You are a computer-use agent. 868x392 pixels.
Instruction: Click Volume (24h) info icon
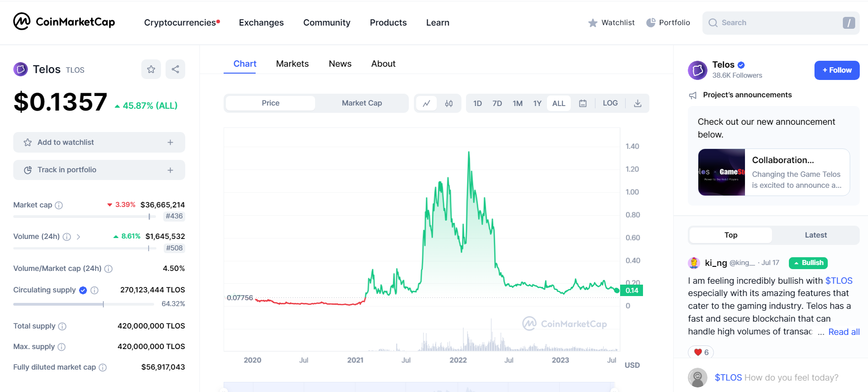point(67,237)
